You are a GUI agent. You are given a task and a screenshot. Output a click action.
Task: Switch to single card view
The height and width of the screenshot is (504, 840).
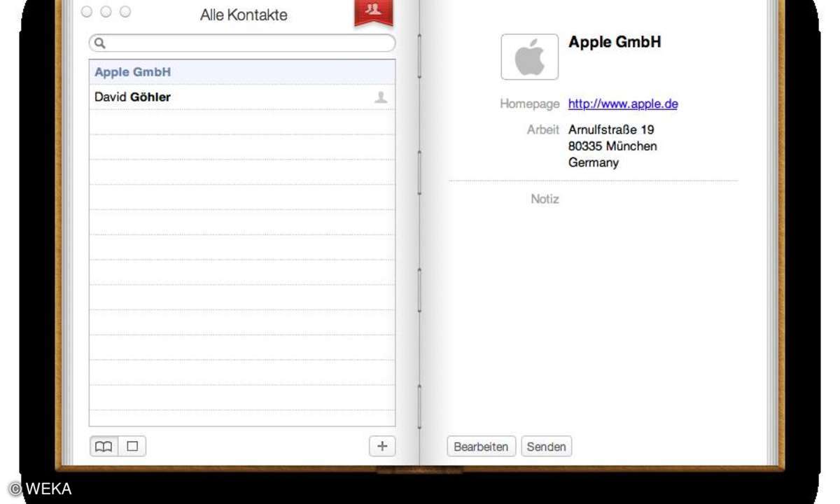click(x=132, y=446)
